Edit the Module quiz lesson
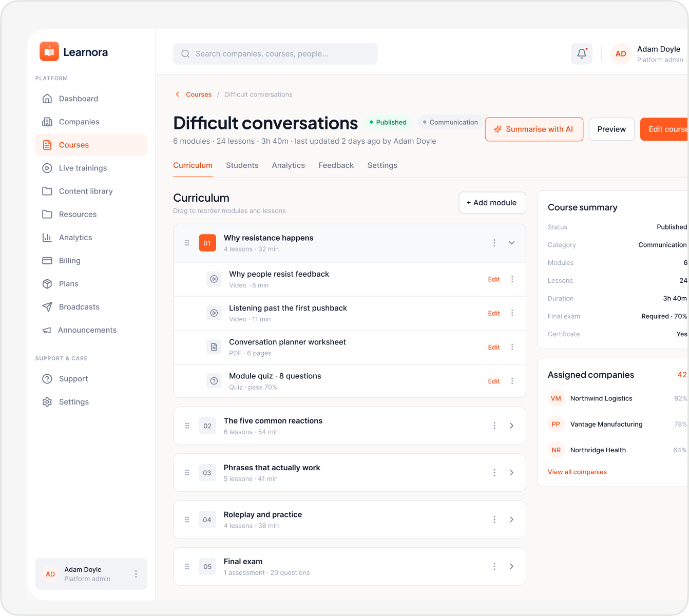Screen dimensions: 689x616 [494, 381]
